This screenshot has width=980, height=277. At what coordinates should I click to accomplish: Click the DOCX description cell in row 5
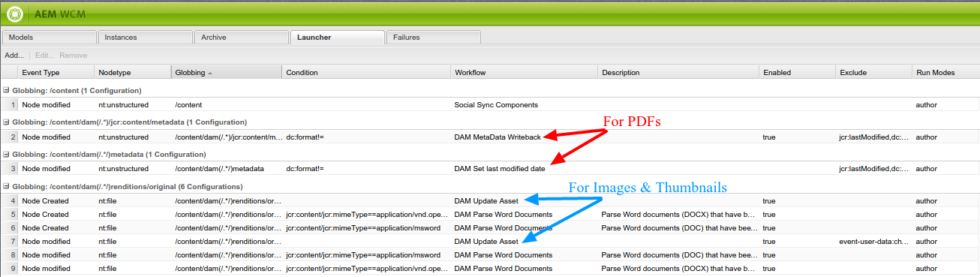pyautogui.click(x=678, y=215)
